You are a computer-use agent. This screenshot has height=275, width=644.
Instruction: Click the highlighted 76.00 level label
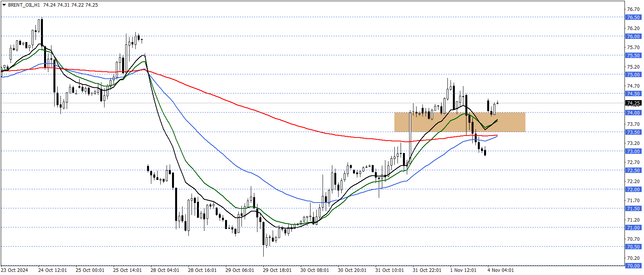click(633, 36)
